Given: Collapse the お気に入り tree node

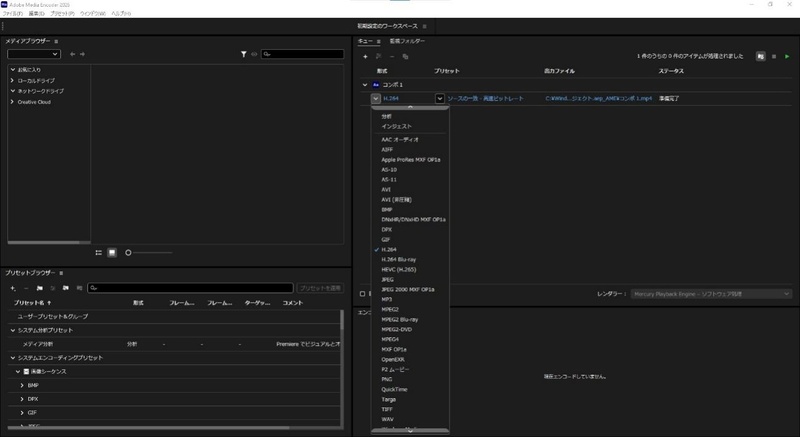Looking at the screenshot, I should 13,69.
